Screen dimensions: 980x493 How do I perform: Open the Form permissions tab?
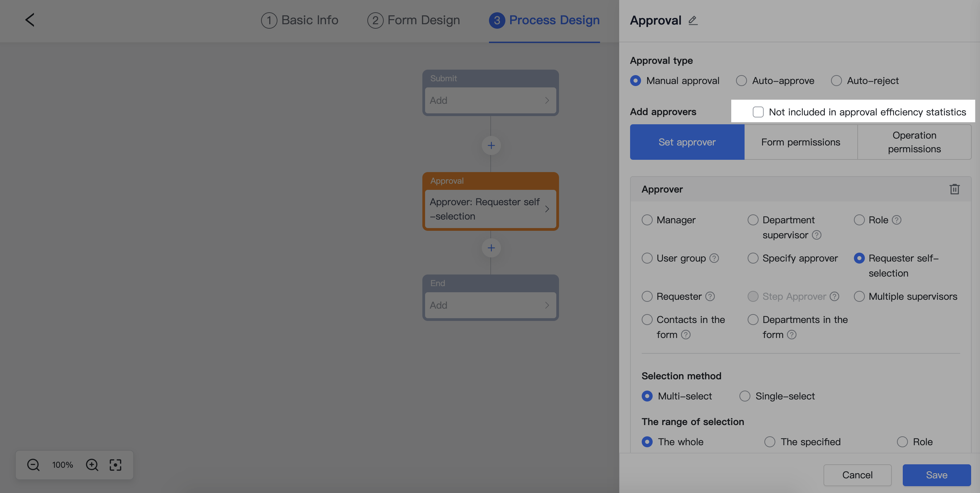click(x=800, y=142)
